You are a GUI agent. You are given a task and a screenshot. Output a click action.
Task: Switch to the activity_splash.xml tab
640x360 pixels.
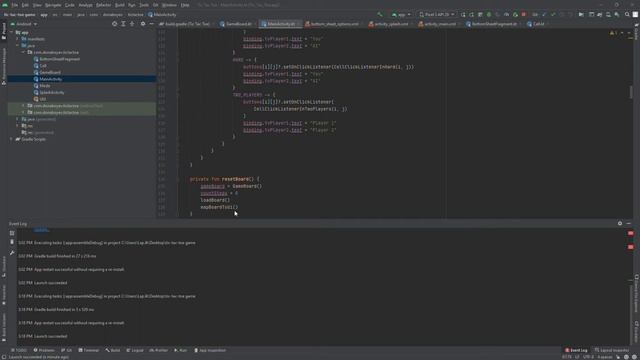point(388,24)
